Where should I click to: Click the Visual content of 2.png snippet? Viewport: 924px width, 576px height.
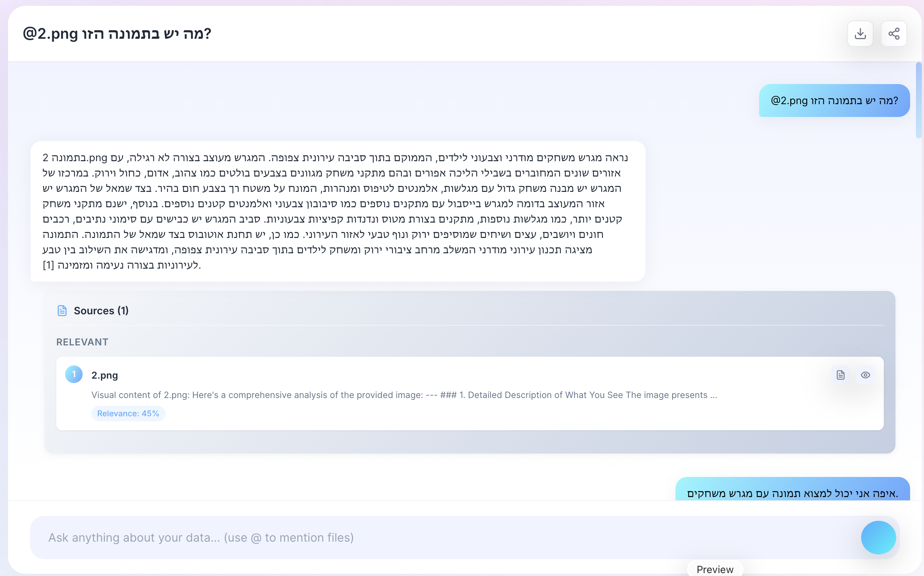[404, 395]
